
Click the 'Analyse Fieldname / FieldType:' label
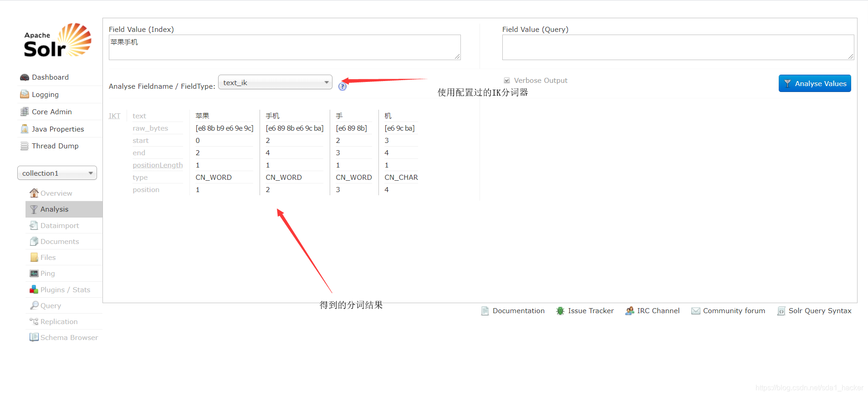click(162, 86)
